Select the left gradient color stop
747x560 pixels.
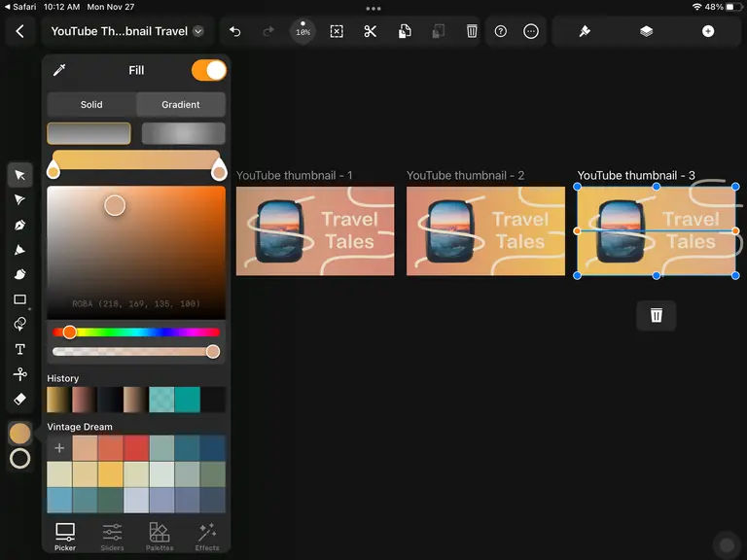coord(53,170)
